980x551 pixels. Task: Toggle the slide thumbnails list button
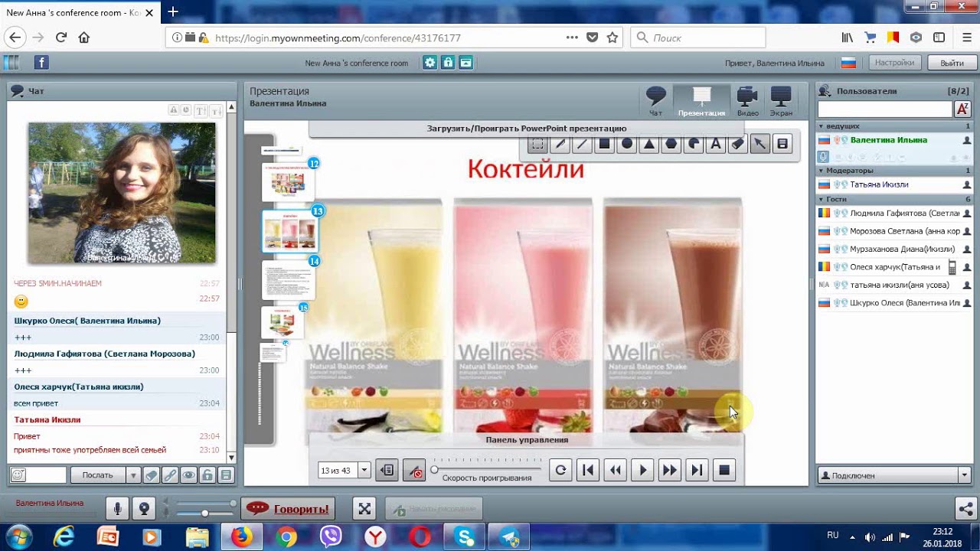click(x=387, y=471)
